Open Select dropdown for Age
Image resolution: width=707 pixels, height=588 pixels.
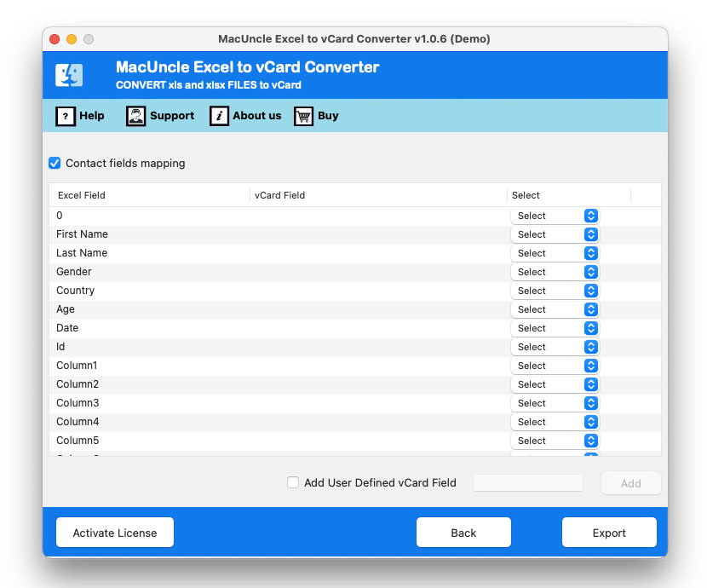coord(555,309)
